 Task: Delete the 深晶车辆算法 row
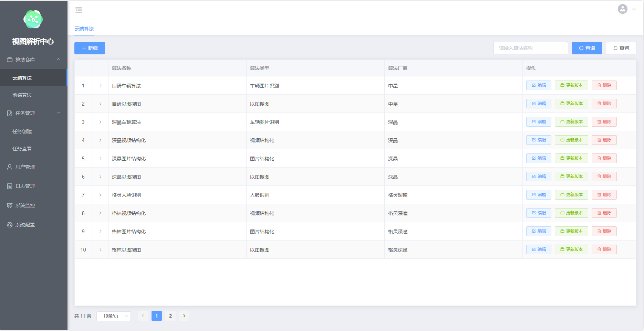604,122
